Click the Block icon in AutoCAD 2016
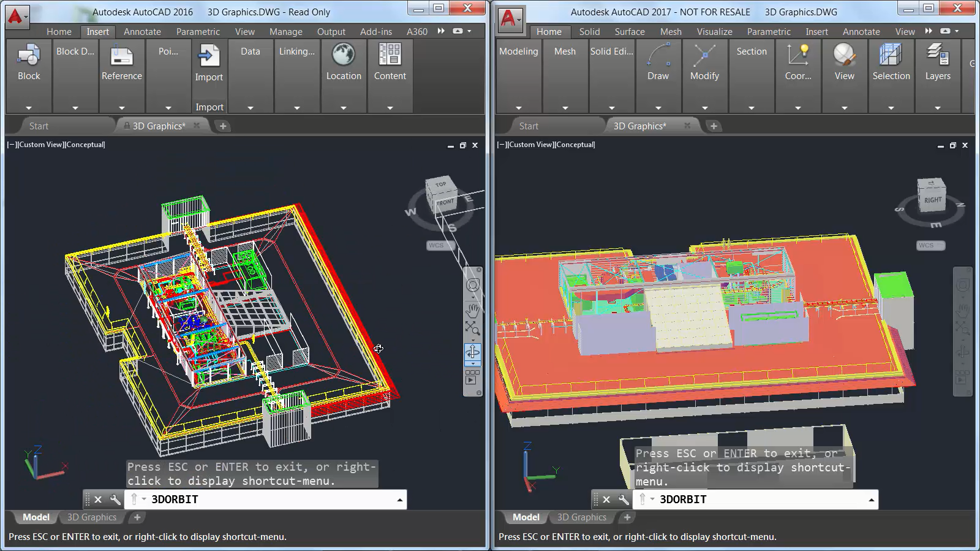This screenshot has width=980, height=551. tap(29, 56)
